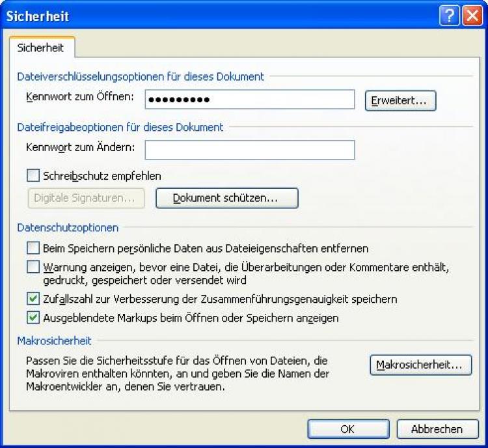
Task: Tick the Warnung anzeigen checkbox
Action: 33,267
